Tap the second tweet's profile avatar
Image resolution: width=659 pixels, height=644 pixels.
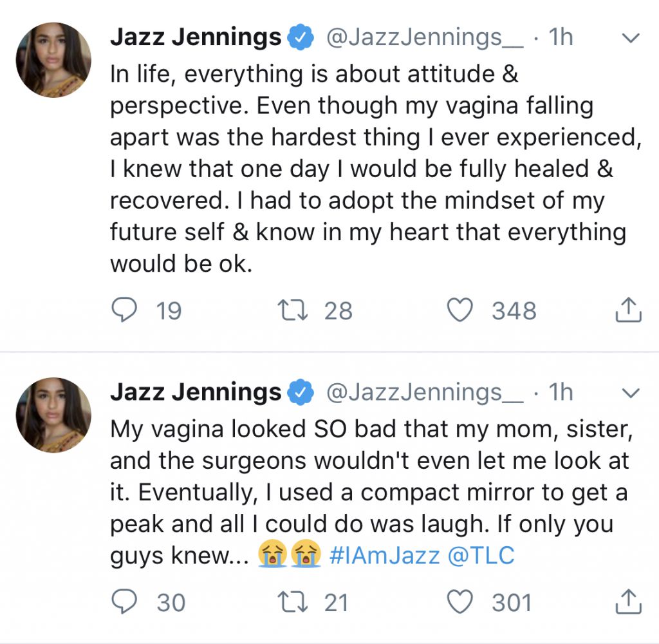[53, 415]
